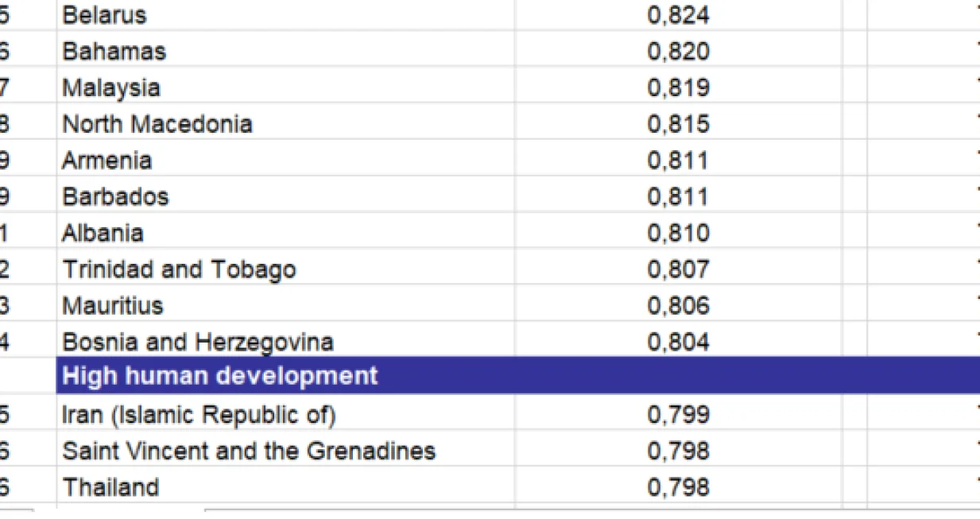Screen dimensions: 980x519
Task: Select the Malaysia cell
Action: point(111,87)
